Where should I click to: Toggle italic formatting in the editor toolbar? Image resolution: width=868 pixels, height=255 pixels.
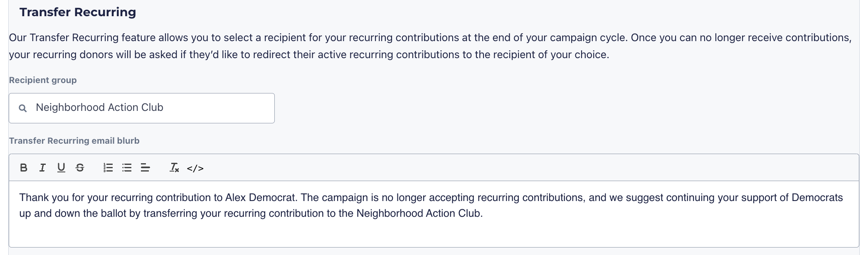point(42,168)
